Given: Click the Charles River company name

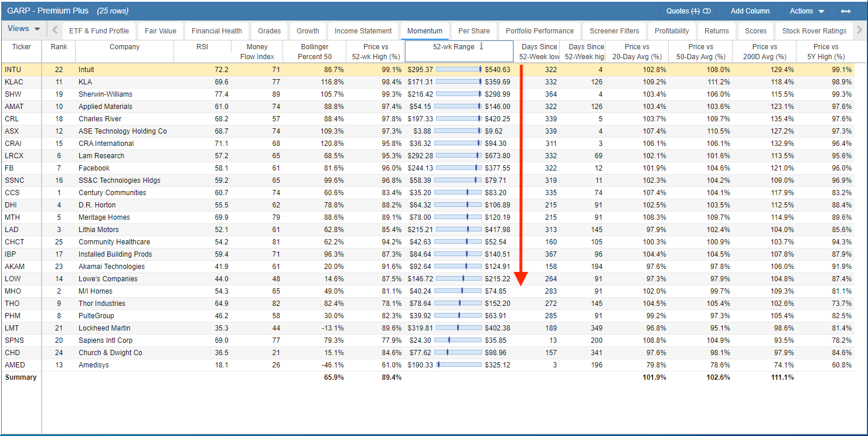Looking at the screenshot, I should pyautogui.click(x=100, y=119).
